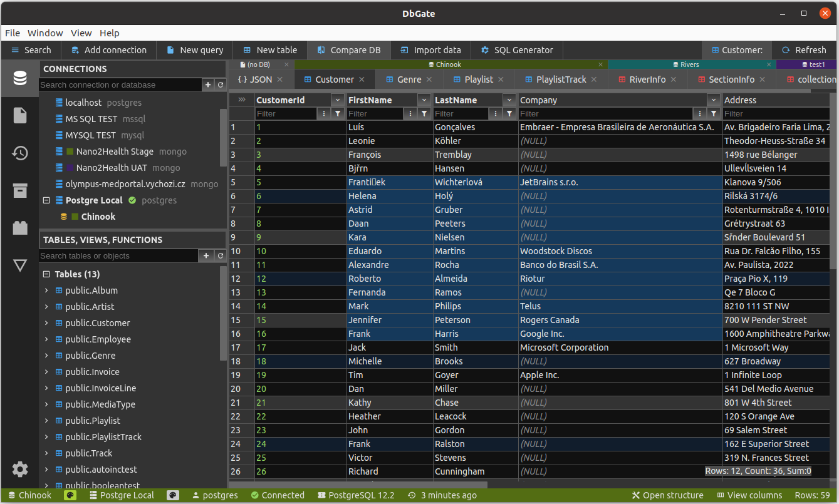Refresh the tables and objects list

(220, 255)
